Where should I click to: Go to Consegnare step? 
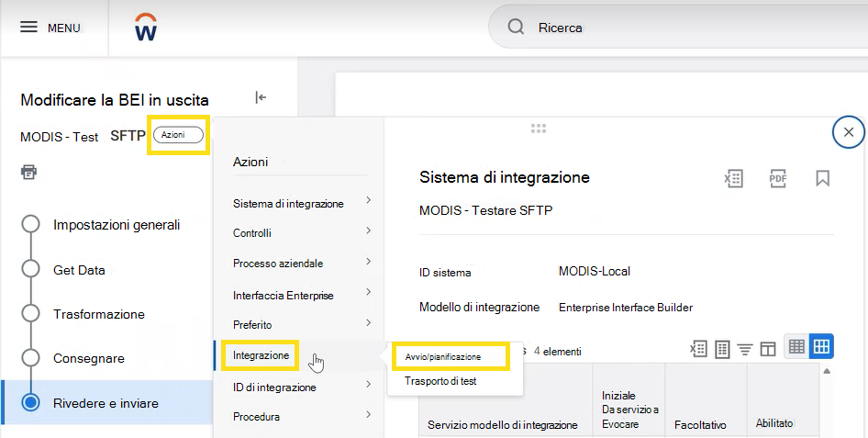click(x=89, y=358)
